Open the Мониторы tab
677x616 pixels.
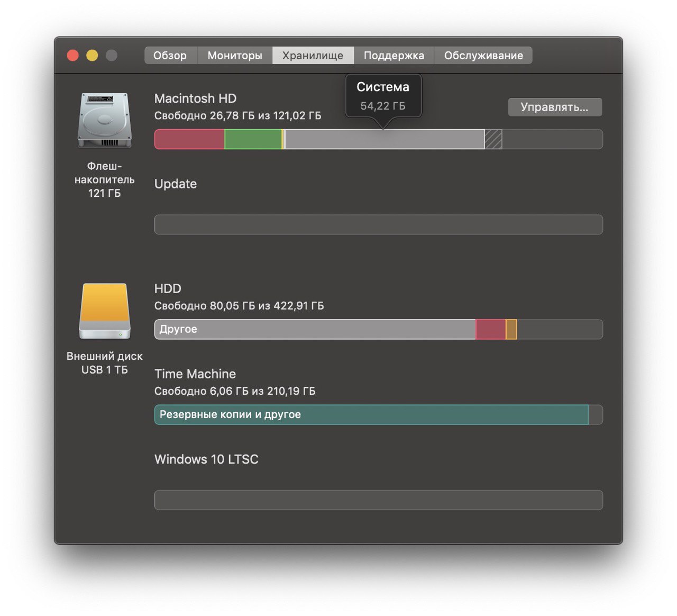[x=235, y=56]
